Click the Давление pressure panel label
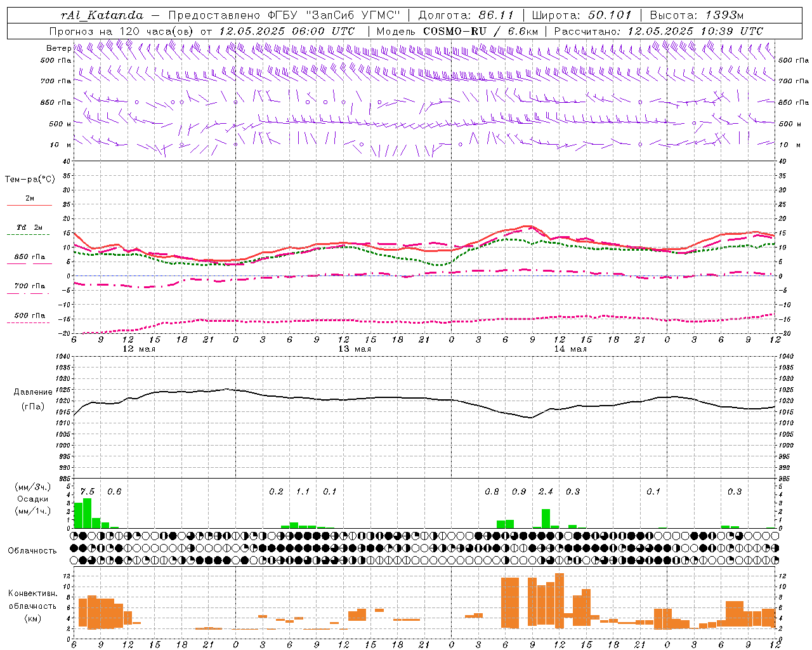 (x=33, y=392)
